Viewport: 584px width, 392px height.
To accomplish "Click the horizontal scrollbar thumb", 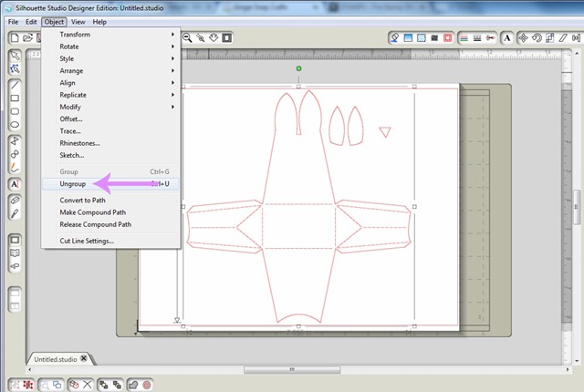I will [x=292, y=369].
